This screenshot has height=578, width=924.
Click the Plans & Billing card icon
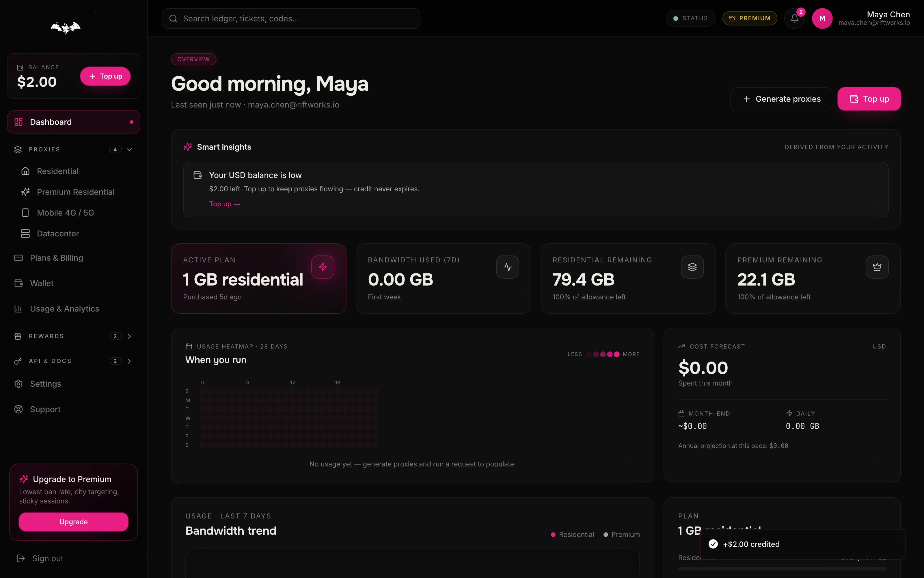point(18,258)
